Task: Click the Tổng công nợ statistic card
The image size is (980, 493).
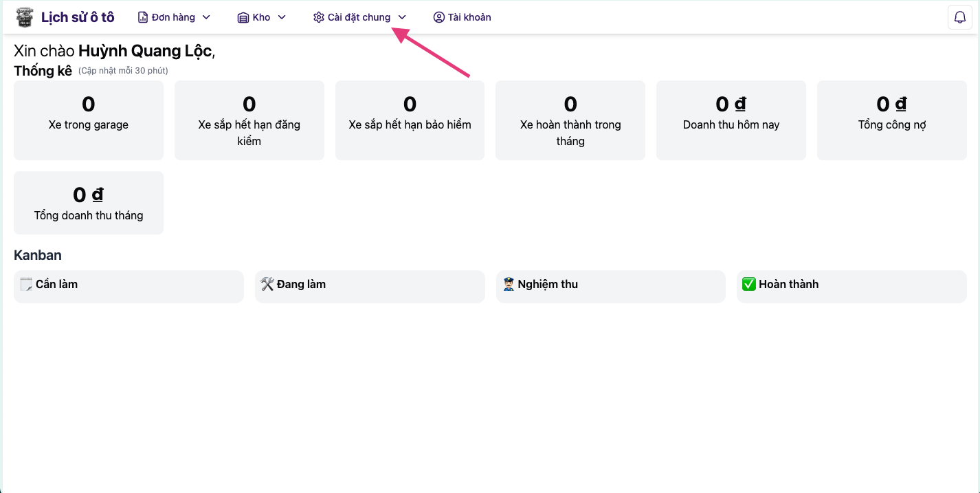Action: pyautogui.click(x=891, y=120)
